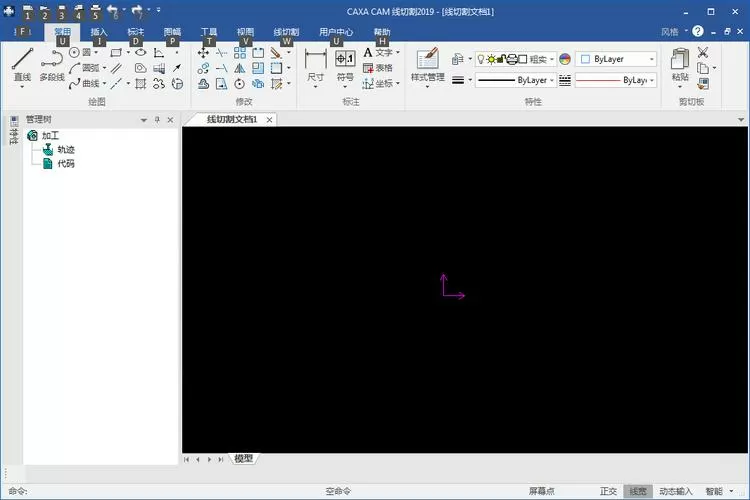This screenshot has height=500, width=750.
Task: Click the 模型 model sheet tab
Action: 243,459
